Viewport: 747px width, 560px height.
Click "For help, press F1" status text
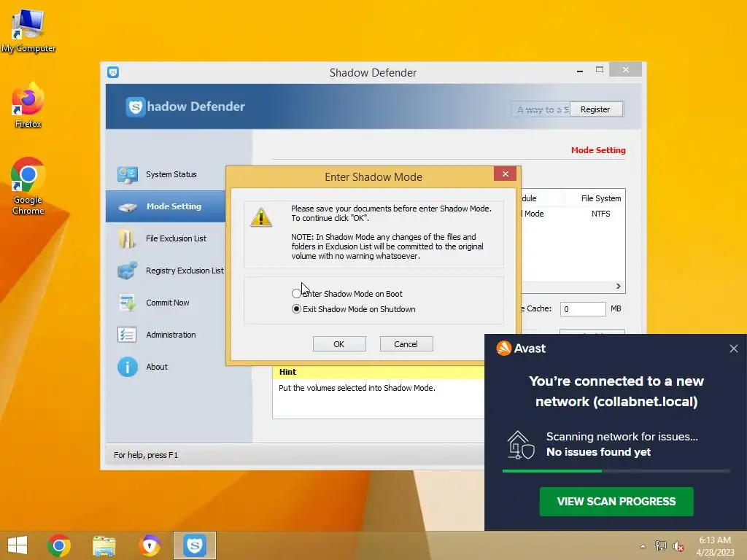[146, 455]
